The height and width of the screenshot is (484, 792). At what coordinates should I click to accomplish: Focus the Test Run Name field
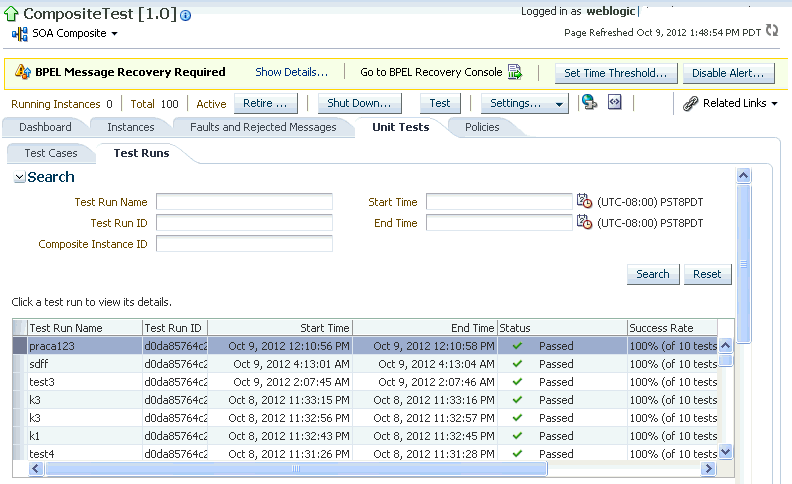click(x=244, y=202)
